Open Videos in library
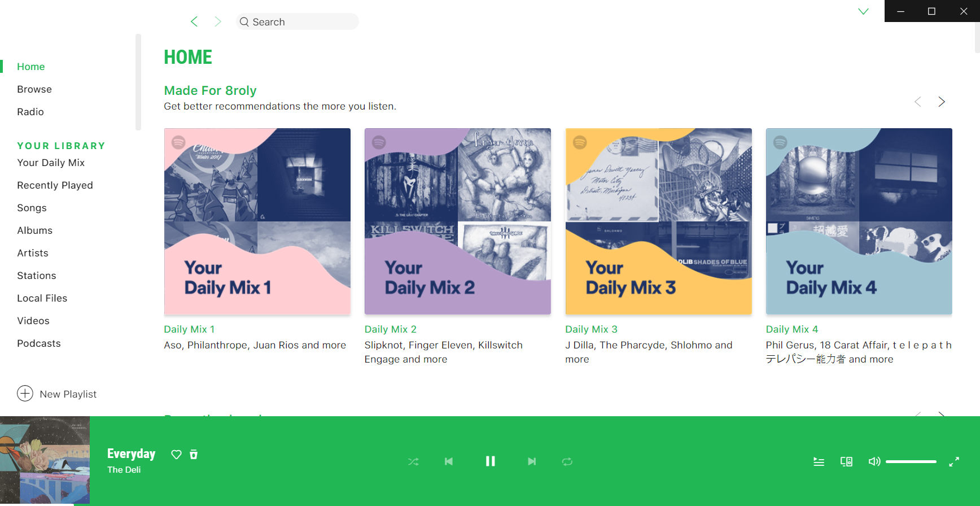This screenshot has height=506, width=980. coord(33,321)
